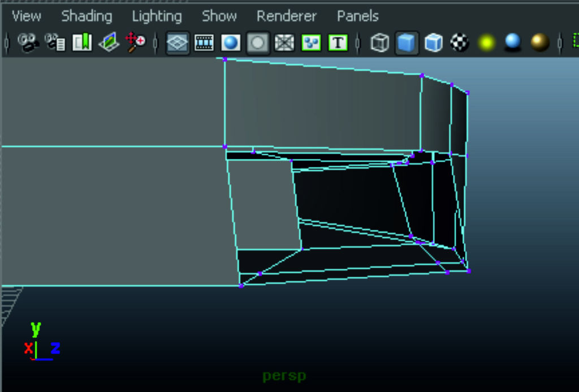Open the View menu

pos(26,16)
